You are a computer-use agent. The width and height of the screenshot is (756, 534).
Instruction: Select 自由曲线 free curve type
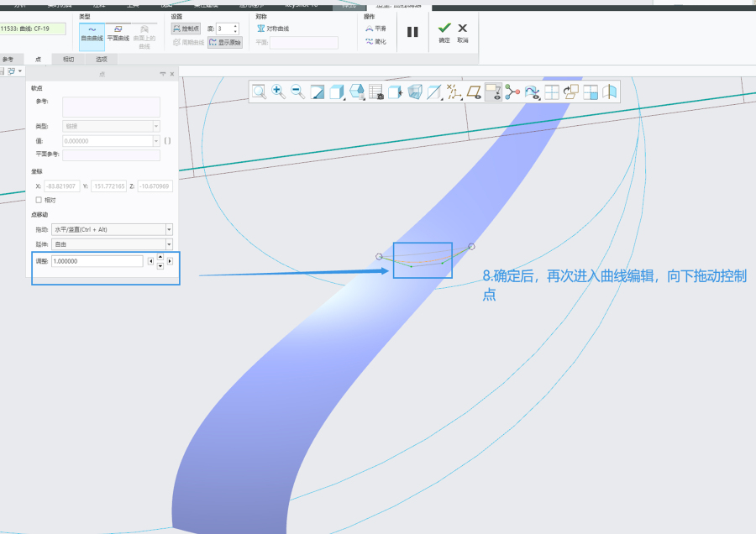pyautogui.click(x=92, y=33)
